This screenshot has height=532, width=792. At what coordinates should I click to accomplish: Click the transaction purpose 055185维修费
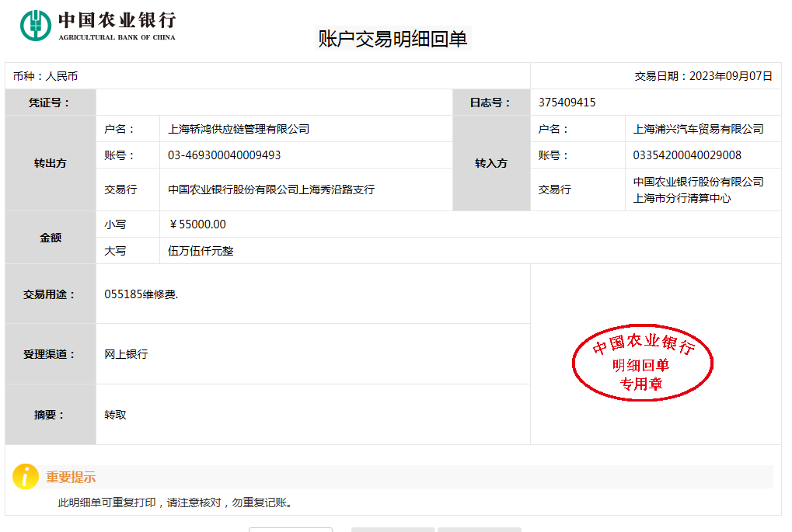(x=141, y=294)
